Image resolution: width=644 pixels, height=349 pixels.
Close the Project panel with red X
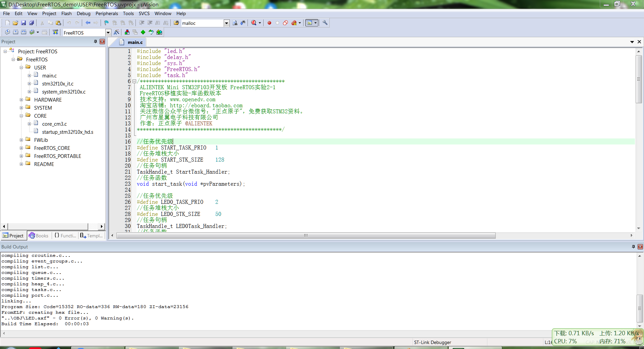pos(102,42)
